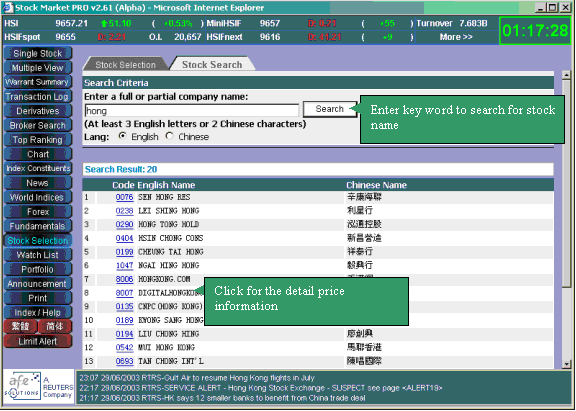Switch to Traditional Chinese language button
This screenshot has width=576, height=411.
point(20,327)
